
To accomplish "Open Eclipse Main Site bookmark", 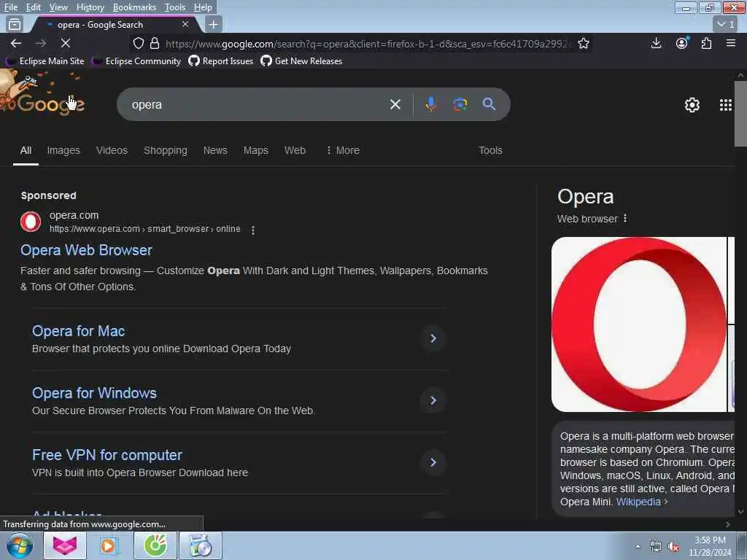I will tap(46, 61).
